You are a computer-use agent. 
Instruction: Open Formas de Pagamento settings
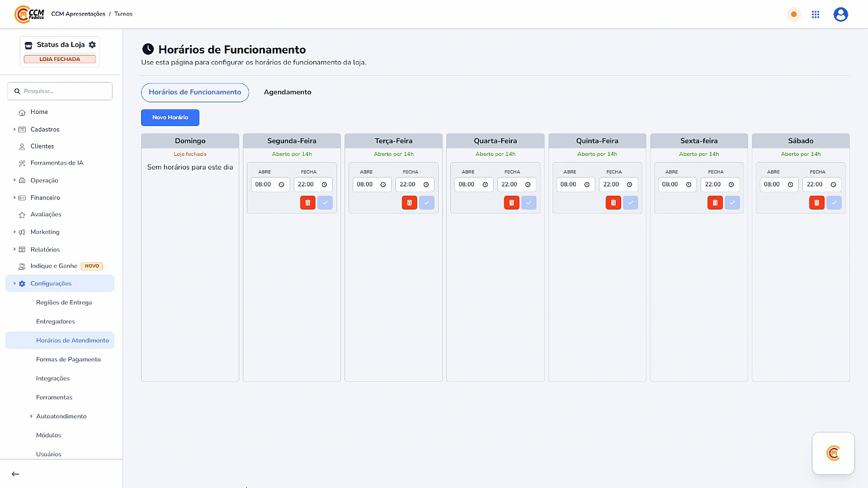coord(68,359)
